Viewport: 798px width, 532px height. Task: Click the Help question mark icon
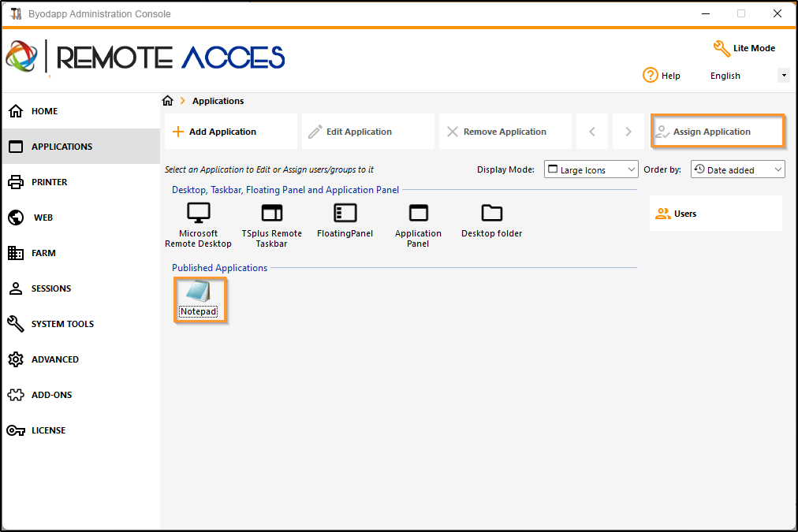tap(650, 76)
